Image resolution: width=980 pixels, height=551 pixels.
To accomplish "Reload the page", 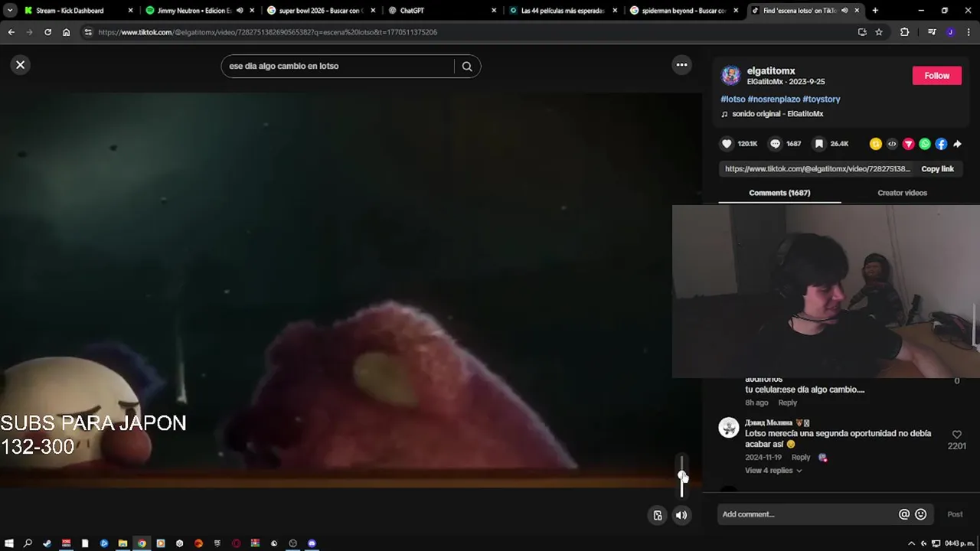I will [x=47, y=32].
